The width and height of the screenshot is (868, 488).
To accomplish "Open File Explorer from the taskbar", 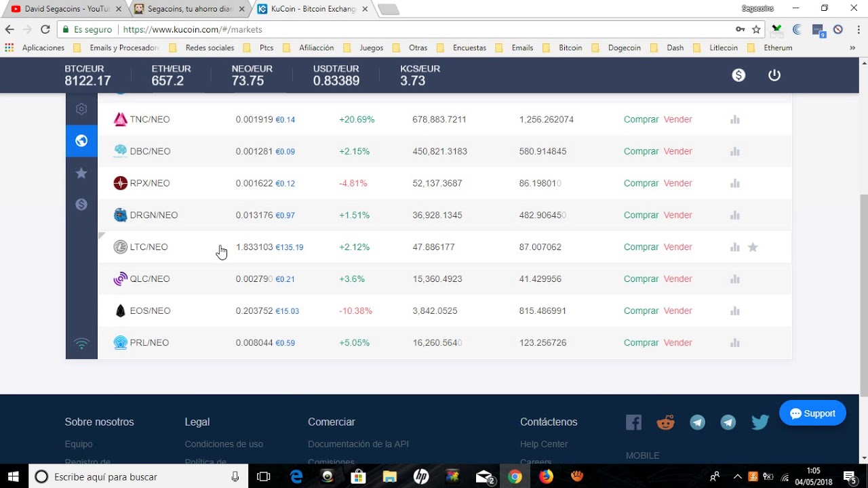I will click(x=389, y=476).
